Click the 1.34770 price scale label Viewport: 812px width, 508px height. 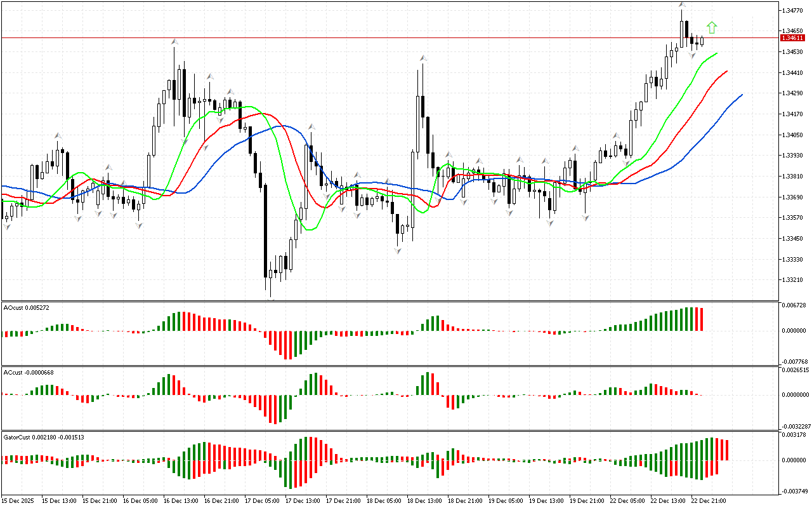click(794, 10)
